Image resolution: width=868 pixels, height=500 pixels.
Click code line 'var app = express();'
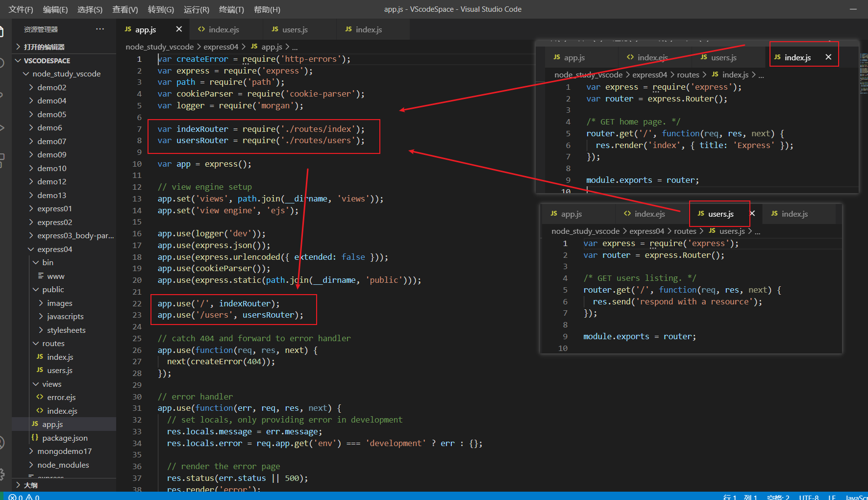204,164
